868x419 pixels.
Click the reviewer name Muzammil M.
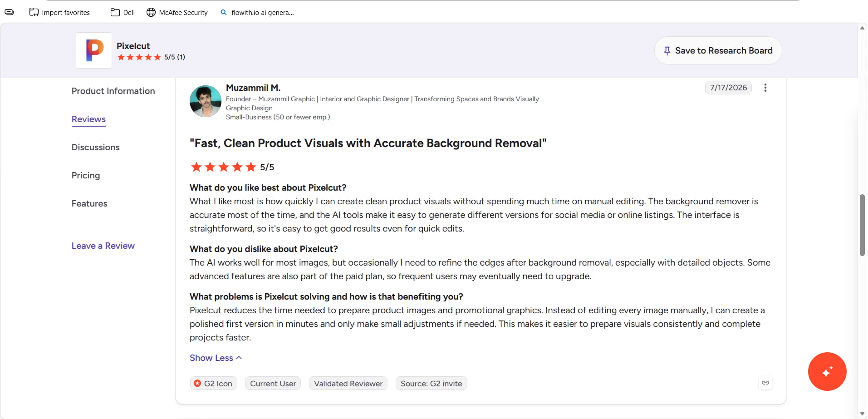pos(253,88)
